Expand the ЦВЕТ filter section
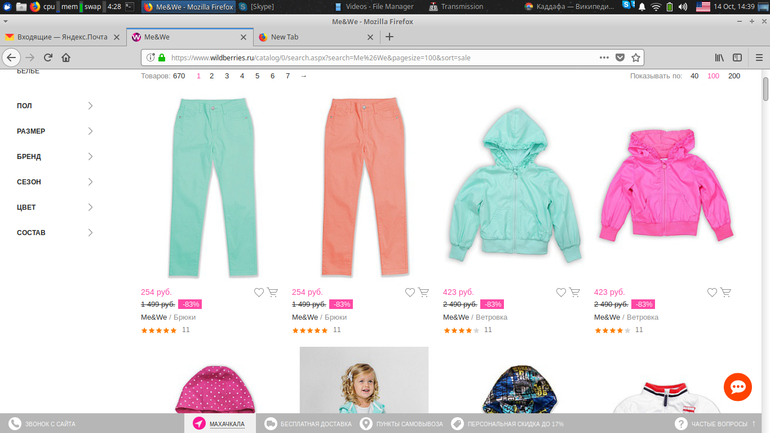This screenshot has height=433, width=770. tap(89, 207)
